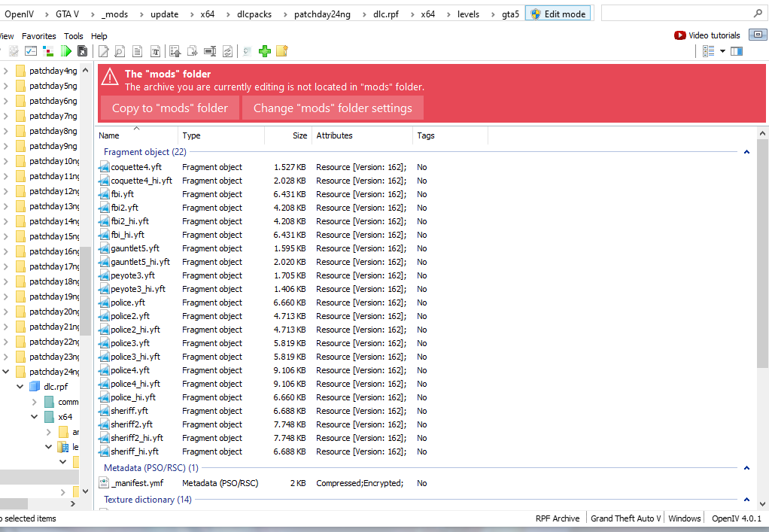This screenshot has height=532, width=769.
Task: Collapse the Fragment object group
Action: [746, 152]
